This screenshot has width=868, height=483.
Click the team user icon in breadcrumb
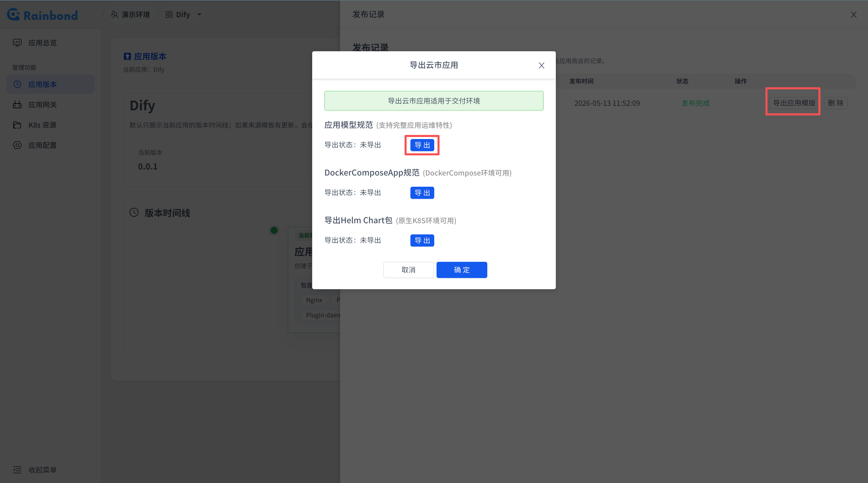coord(114,14)
